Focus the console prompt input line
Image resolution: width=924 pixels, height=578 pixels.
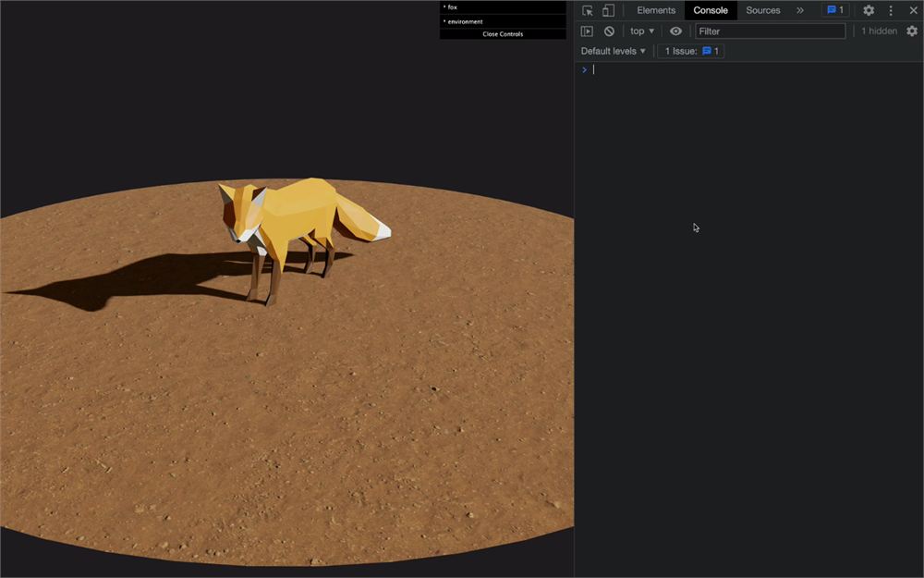754,69
